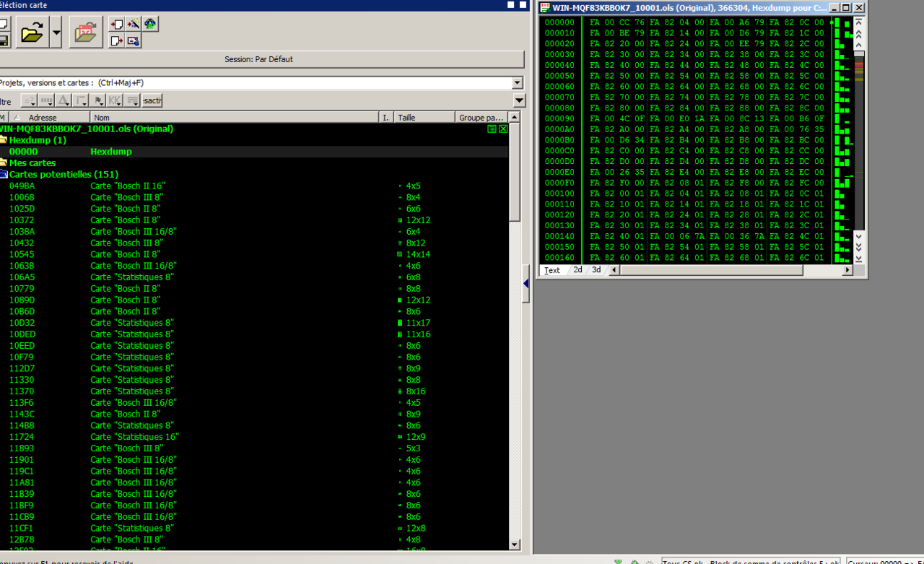Image resolution: width=924 pixels, height=564 pixels.
Task: Jump to the top of the hexdump with the scroll button
Action: (859, 23)
